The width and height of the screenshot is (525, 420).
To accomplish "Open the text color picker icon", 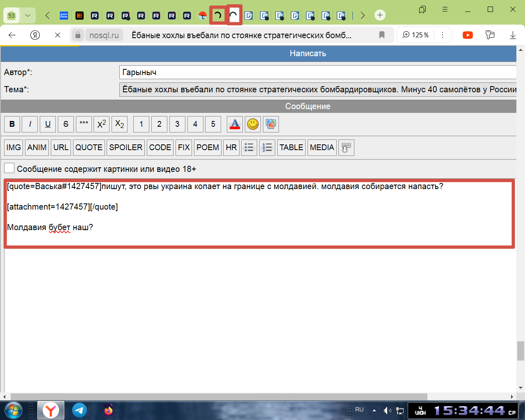I will click(x=235, y=124).
